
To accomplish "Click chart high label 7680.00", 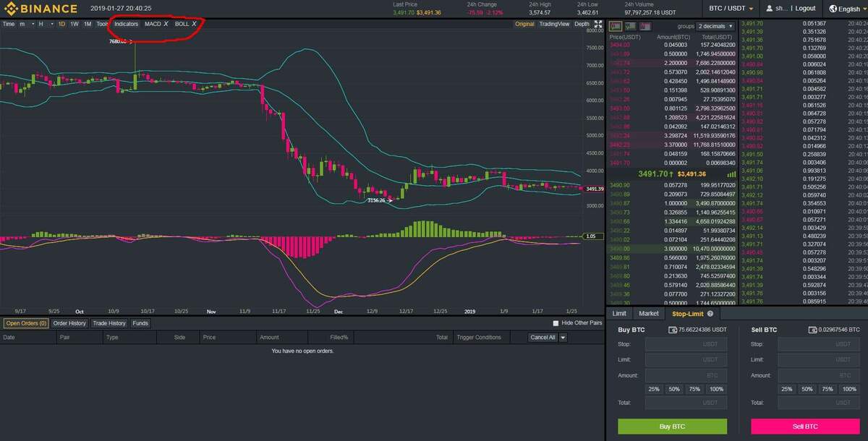I will point(117,41).
